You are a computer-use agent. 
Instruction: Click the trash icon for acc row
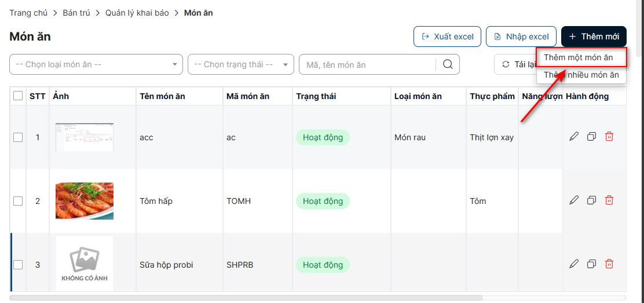[609, 137]
